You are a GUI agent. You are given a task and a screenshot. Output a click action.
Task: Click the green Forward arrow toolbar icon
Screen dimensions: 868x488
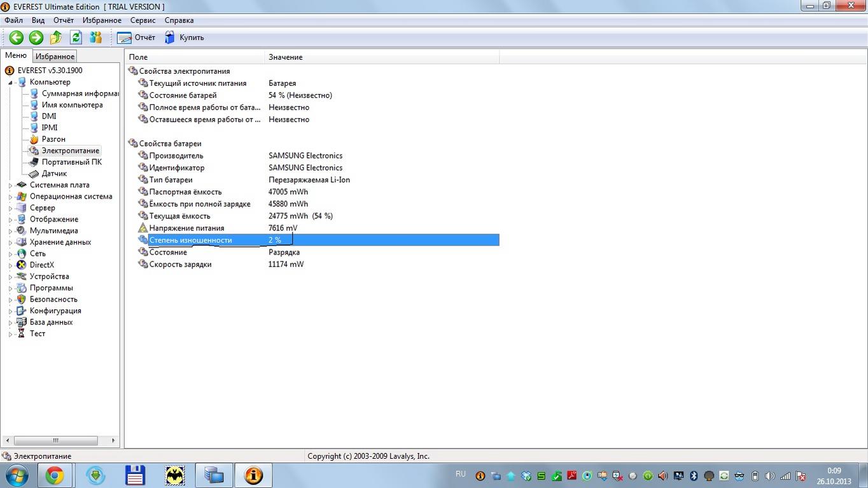click(36, 38)
